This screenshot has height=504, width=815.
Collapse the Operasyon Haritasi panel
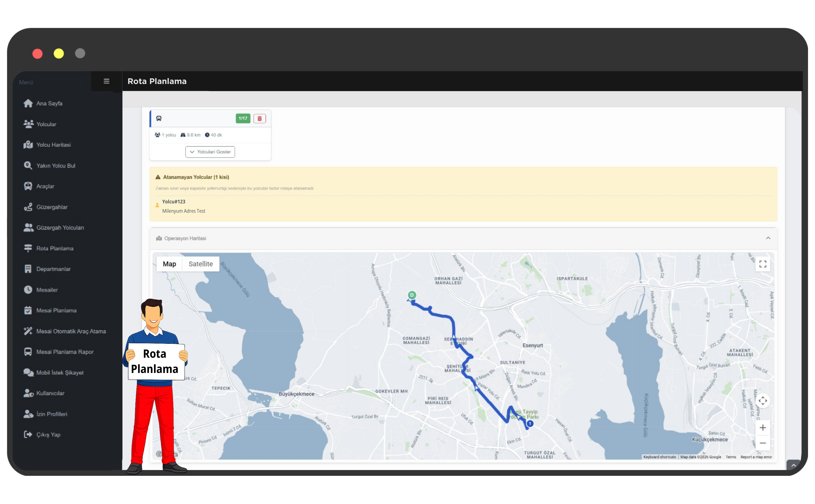(768, 238)
